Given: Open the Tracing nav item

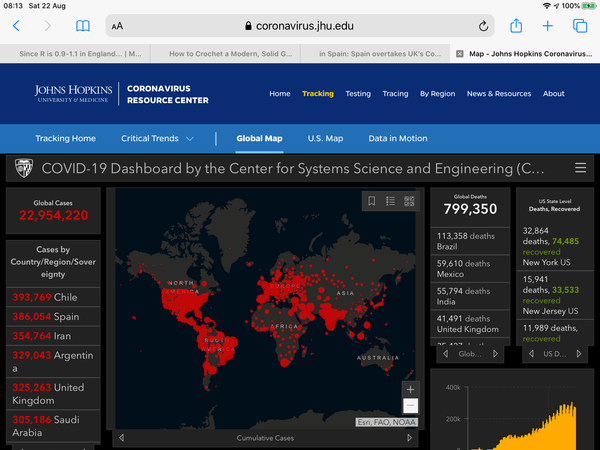Looking at the screenshot, I should (395, 94).
